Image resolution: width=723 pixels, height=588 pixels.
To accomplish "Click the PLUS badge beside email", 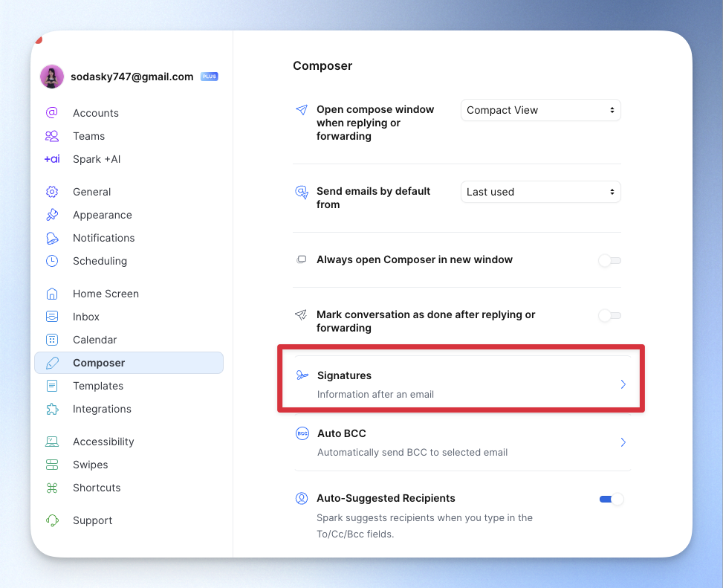I will point(210,77).
